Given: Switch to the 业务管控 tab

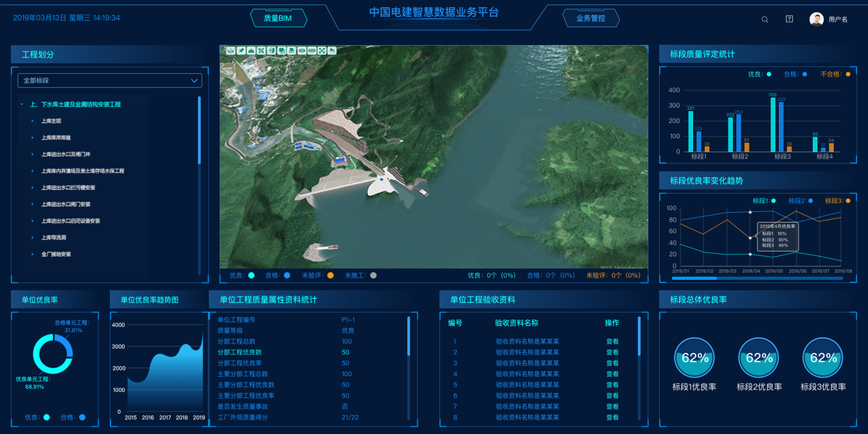Looking at the screenshot, I should tap(590, 19).
